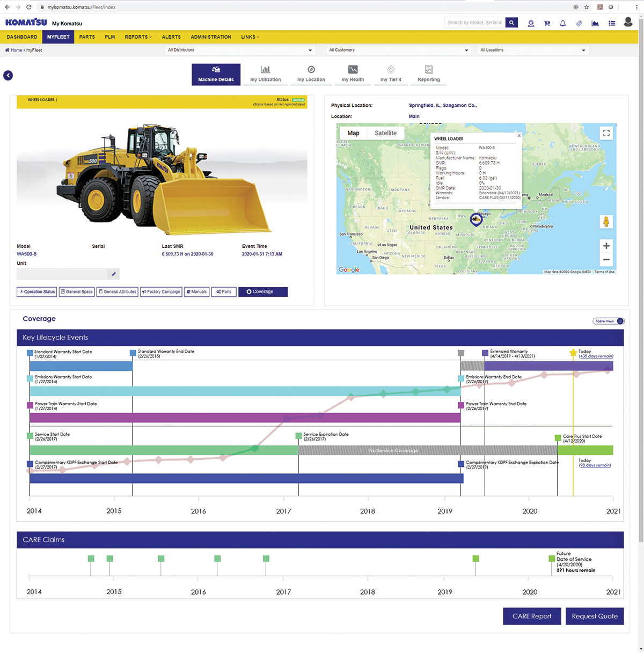Click the tag icon in the header

578,23
